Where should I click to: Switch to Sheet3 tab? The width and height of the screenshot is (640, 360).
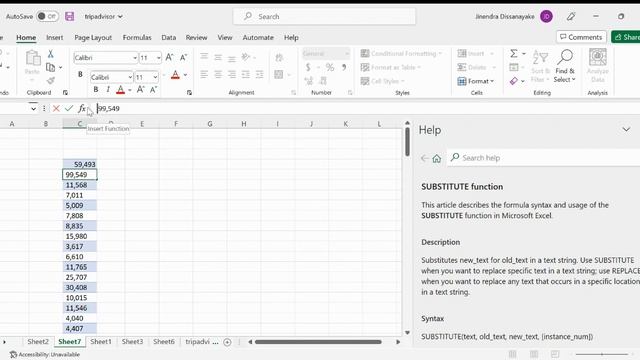132,342
